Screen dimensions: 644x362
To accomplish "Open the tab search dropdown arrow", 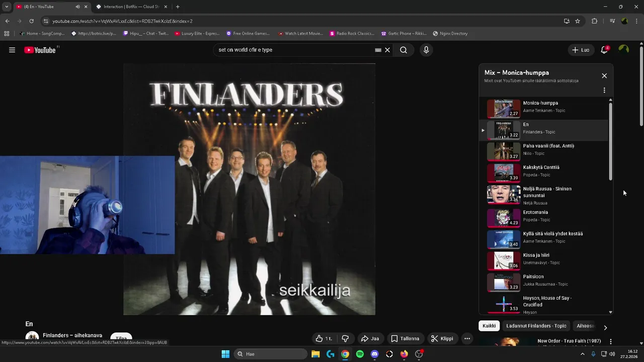I will click(7, 7).
